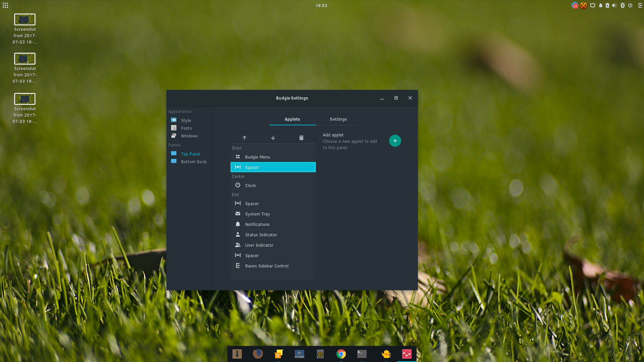Switch to the Settings tab
The height and width of the screenshot is (362, 644).
(338, 119)
